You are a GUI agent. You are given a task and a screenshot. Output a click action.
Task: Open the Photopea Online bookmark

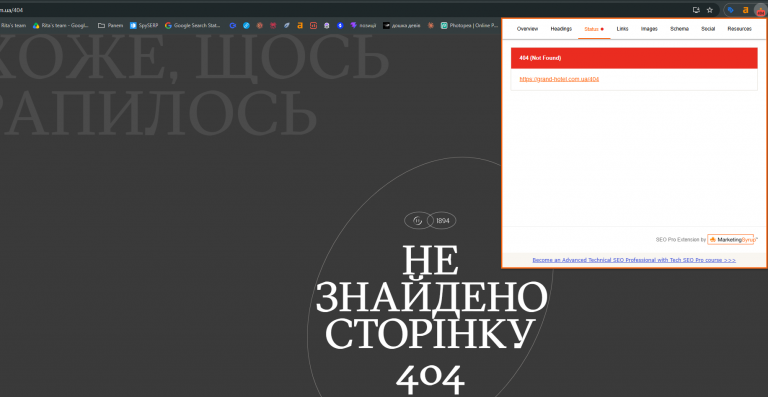(x=469, y=25)
